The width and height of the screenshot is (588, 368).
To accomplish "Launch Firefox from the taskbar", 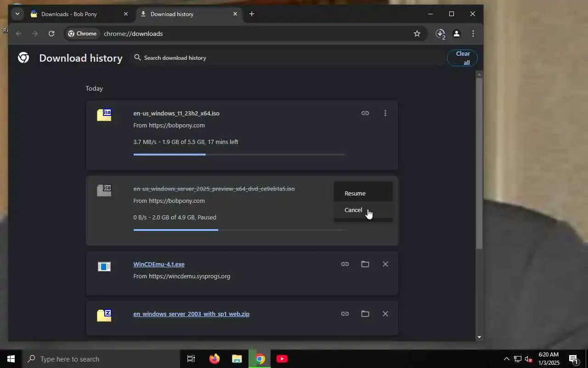I will 215,359.
